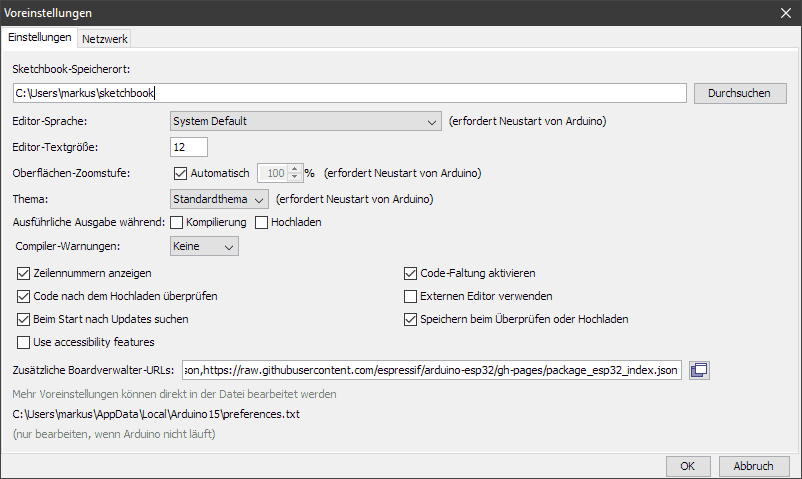Expand the Compiler-Warnungen dropdown set to Keine
The width and height of the screenshot is (802, 479).
[204, 246]
